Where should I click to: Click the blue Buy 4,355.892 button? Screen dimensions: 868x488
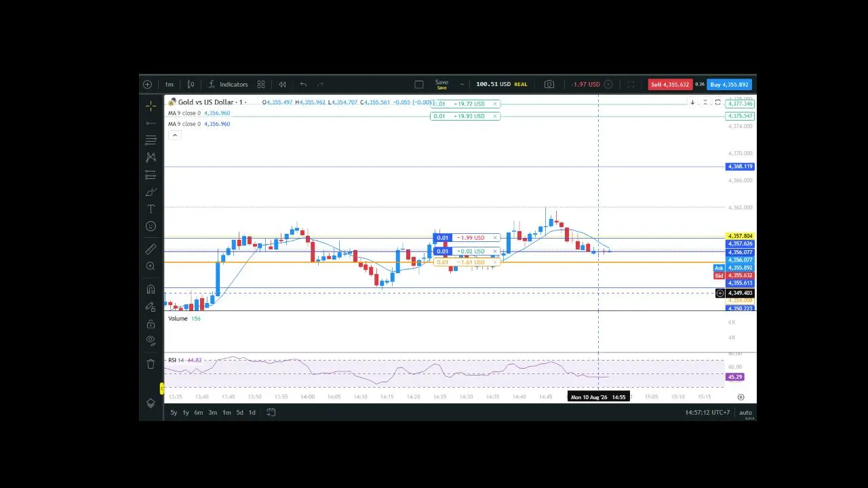(x=730, y=85)
